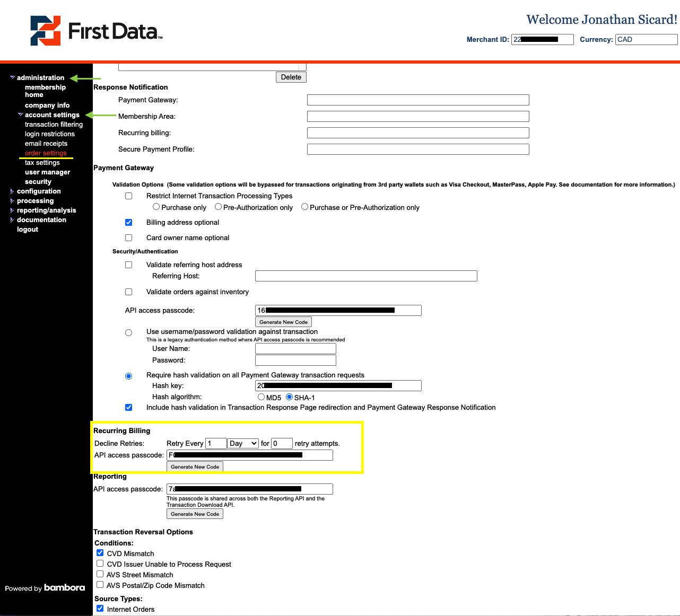
Task: Generate new Recurring Billing API passcode
Action: (195, 467)
